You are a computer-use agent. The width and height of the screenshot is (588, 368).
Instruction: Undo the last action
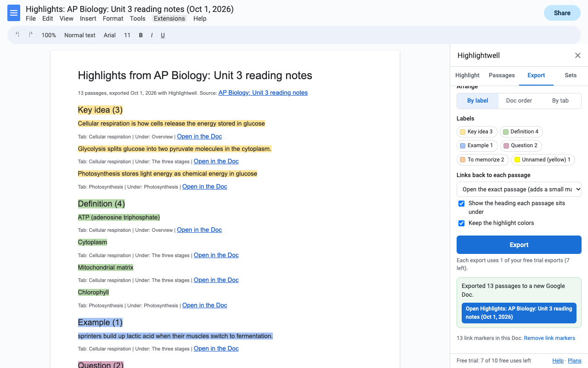tap(17, 35)
